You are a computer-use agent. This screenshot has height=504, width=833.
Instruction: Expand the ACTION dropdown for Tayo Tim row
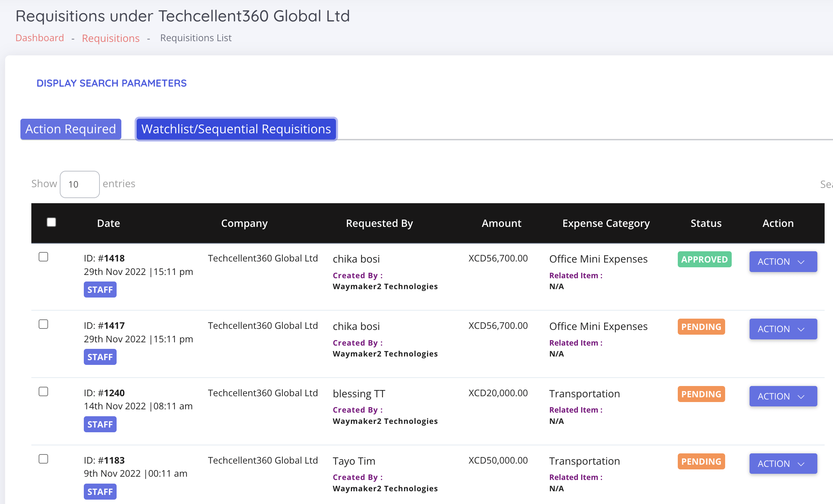(x=783, y=464)
